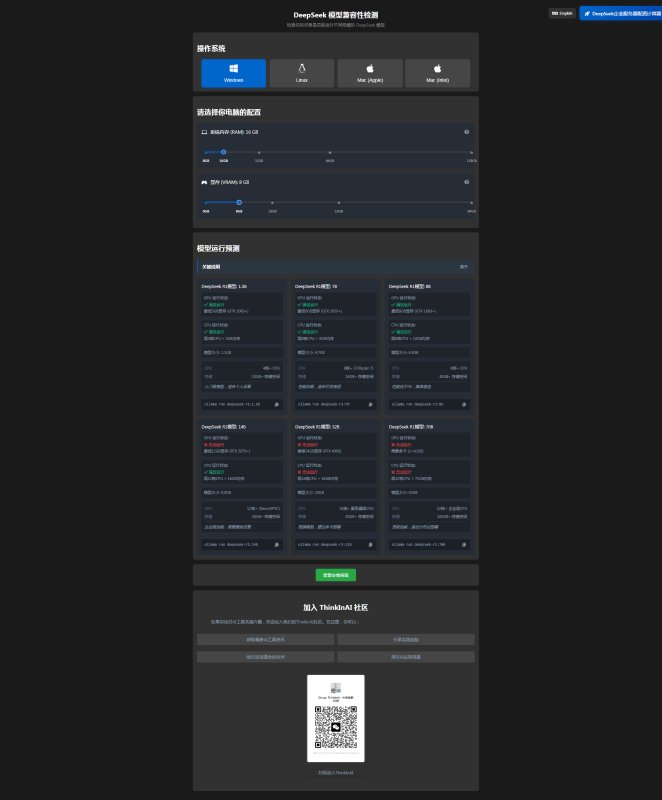The width and height of the screenshot is (662, 800).
Task: Copy the ollama command for the 14B model
Action: 277,544
